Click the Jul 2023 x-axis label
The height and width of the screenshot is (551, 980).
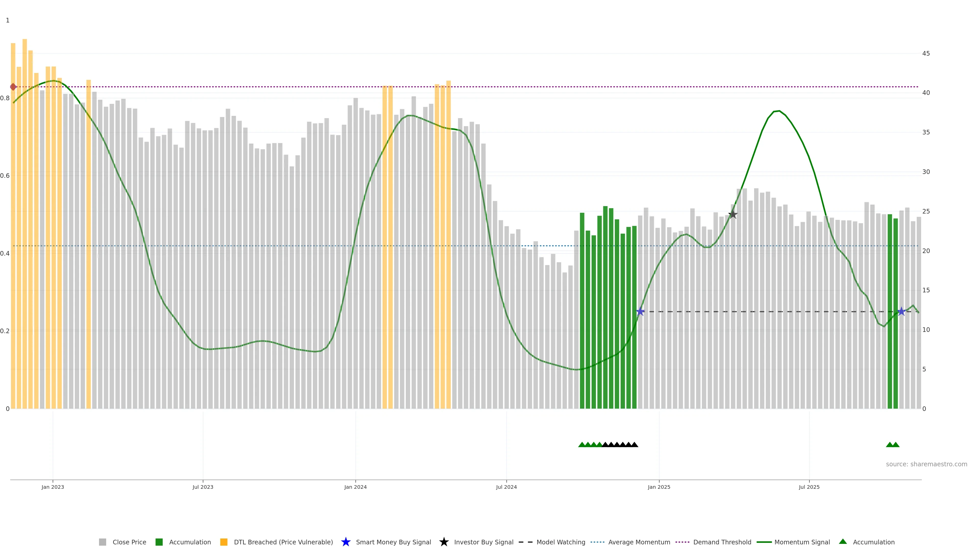pos(203,487)
